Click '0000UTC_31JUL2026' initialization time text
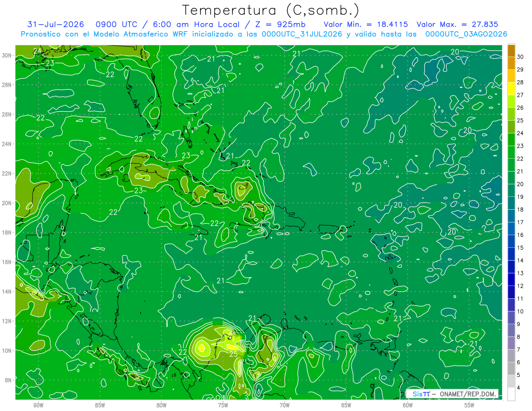This screenshot has width=532, height=411. [x=302, y=34]
